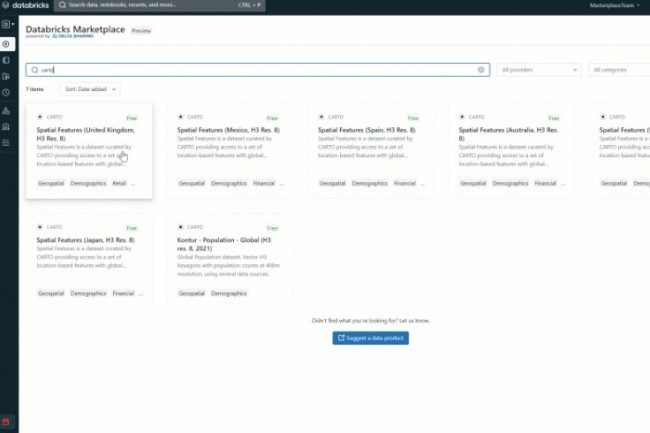Open the All providers dropdown
Screen dimensions: 650x433
(x=539, y=70)
